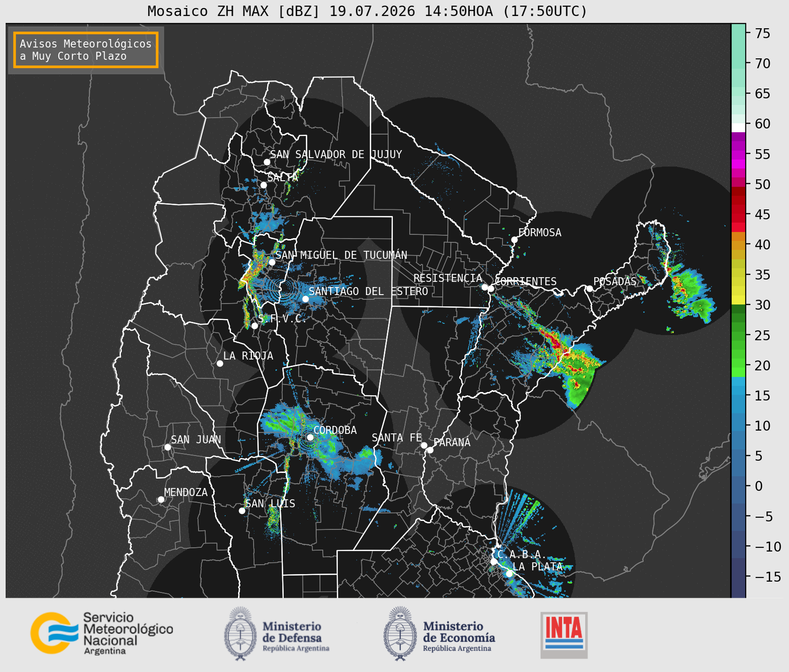Click the INTA logo

[x=564, y=635]
